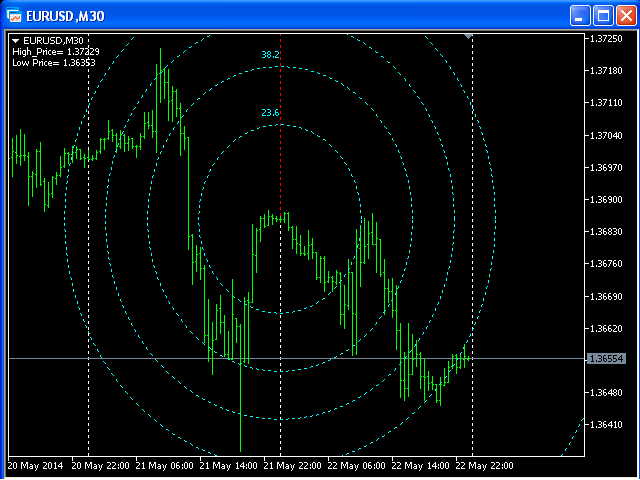Click the Low Price= 1.36353 indicator text

[54, 63]
